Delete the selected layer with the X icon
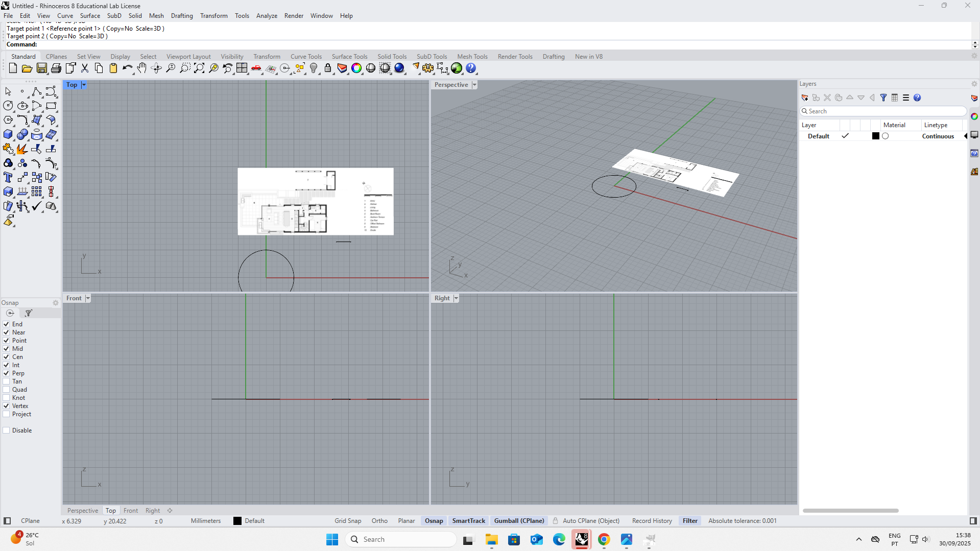The image size is (980, 551). click(x=827, y=98)
